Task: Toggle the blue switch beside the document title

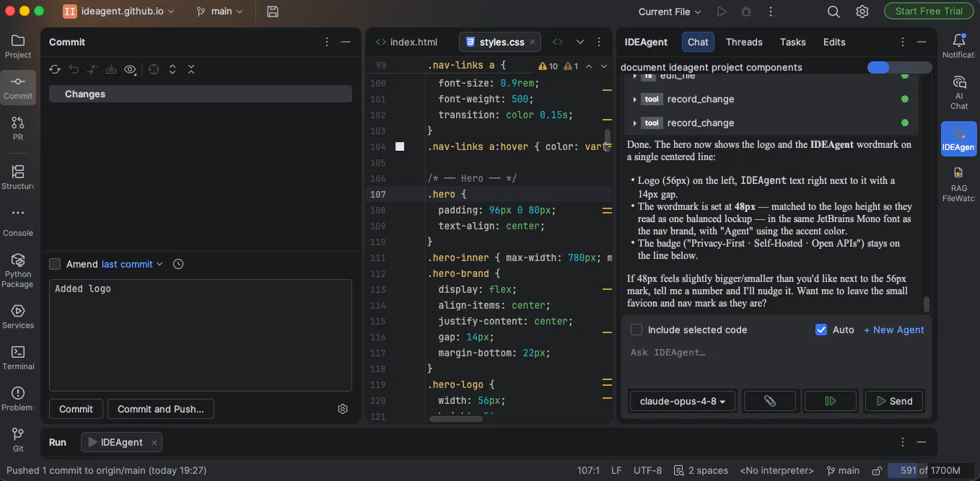Action: click(x=898, y=67)
